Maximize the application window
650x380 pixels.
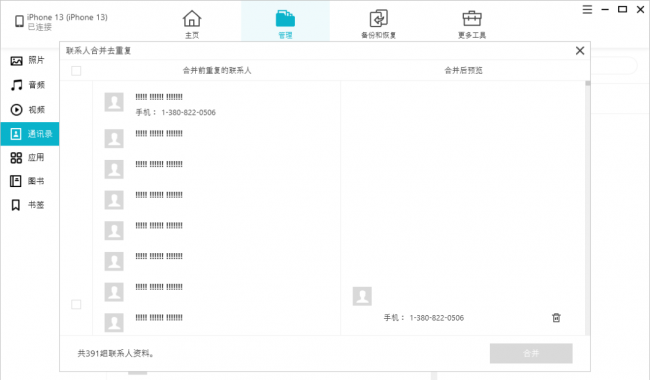pyautogui.click(x=622, y=10)
